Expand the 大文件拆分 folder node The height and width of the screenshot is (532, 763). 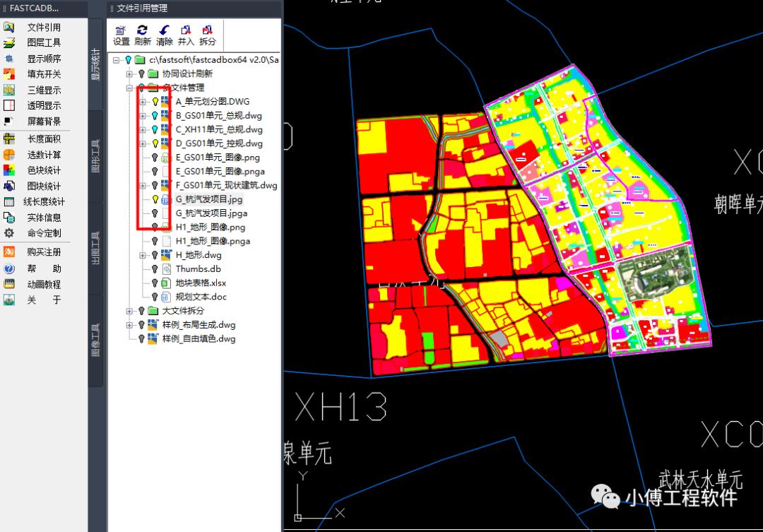point(129,311)
